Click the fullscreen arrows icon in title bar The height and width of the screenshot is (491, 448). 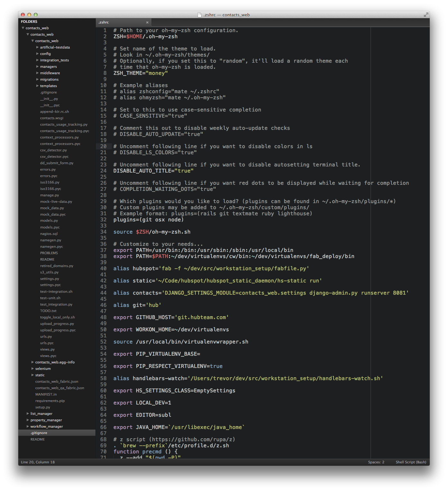click(x=426, y=15)
